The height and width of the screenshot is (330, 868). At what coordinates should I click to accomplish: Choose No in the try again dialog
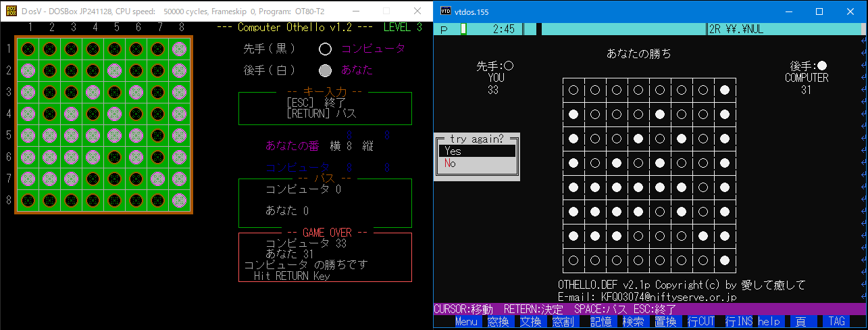coord(476,164)
